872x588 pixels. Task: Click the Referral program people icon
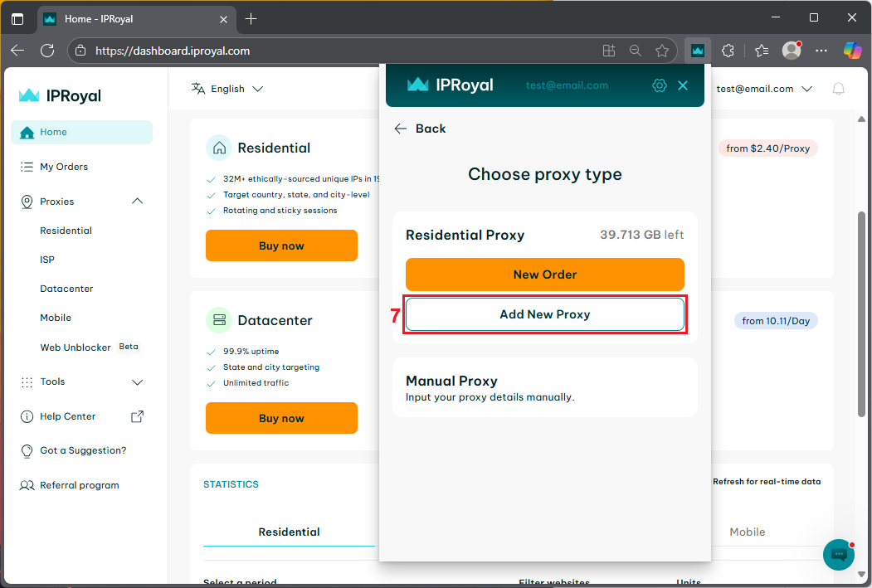(x=27, y=486)
